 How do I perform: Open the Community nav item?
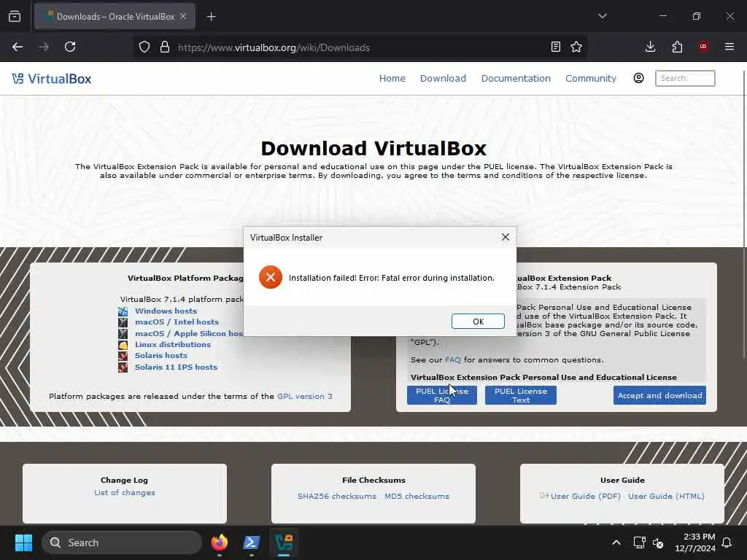[591, 79]
